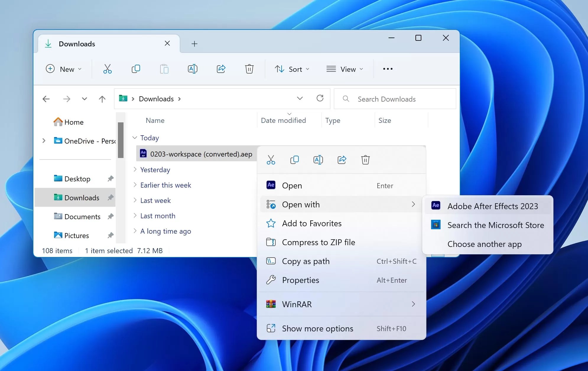Click the Share icon in context menu

(x=342, y=160)
